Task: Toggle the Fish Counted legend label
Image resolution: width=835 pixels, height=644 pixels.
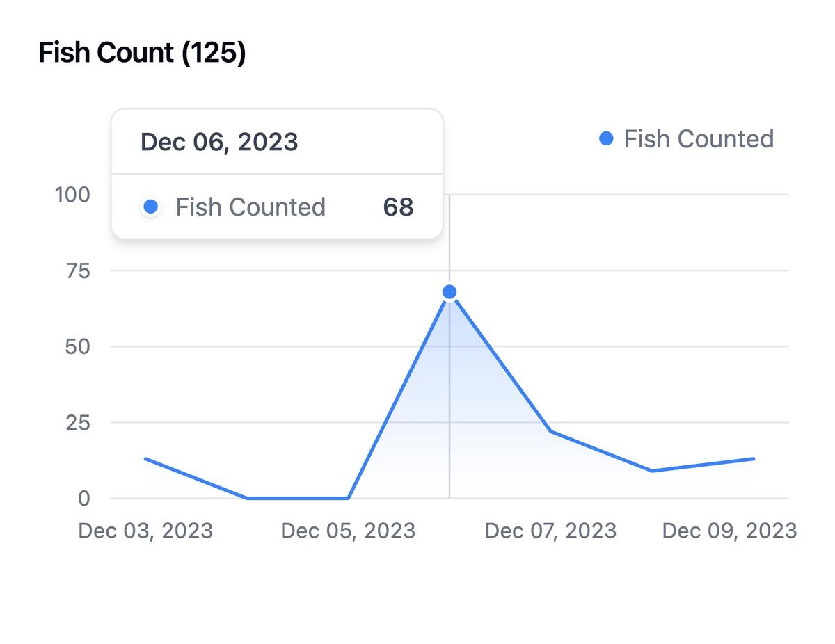Action: point(699,139)
